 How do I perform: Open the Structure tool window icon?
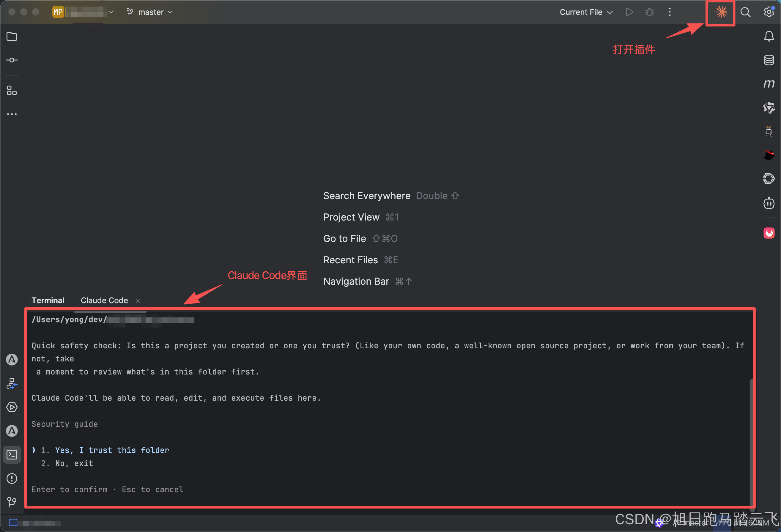12,90
